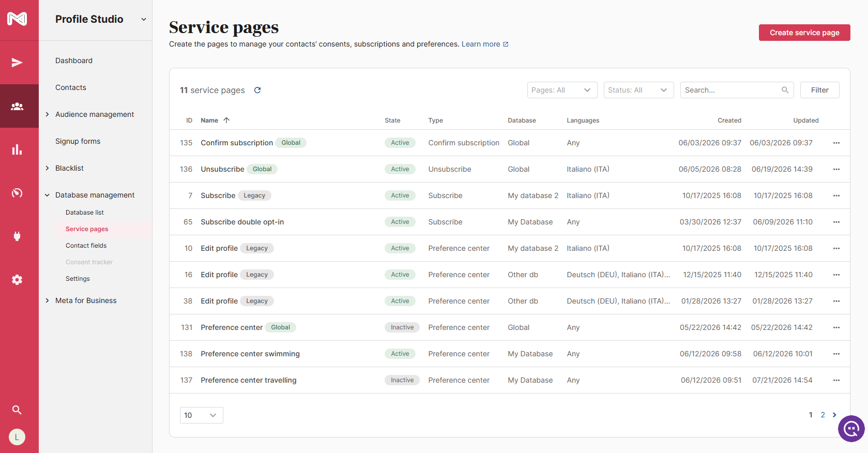Open Signup forms in the side menu
The height and width of the screenshot is (453, 868).
78,141
